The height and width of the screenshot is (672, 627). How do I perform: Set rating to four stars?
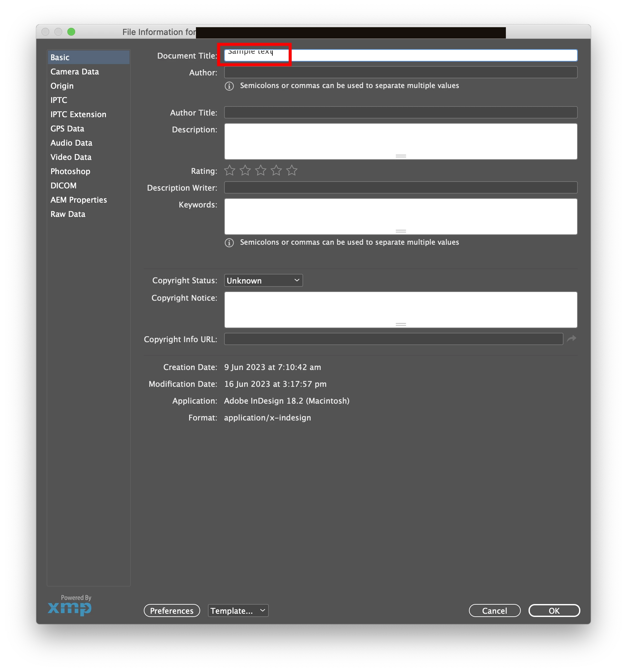click(x=276, y=170)
